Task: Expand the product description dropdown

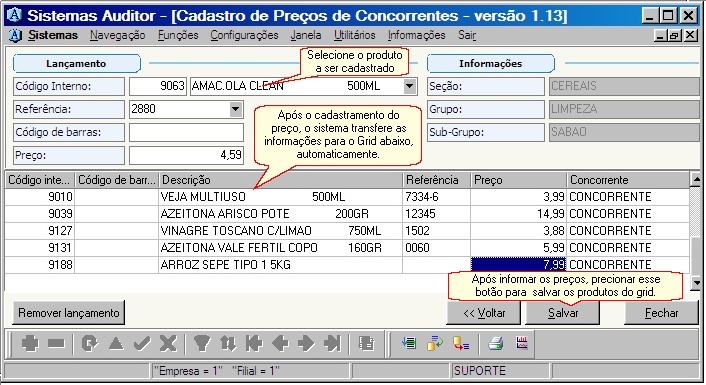Action: tap(409, 86)
